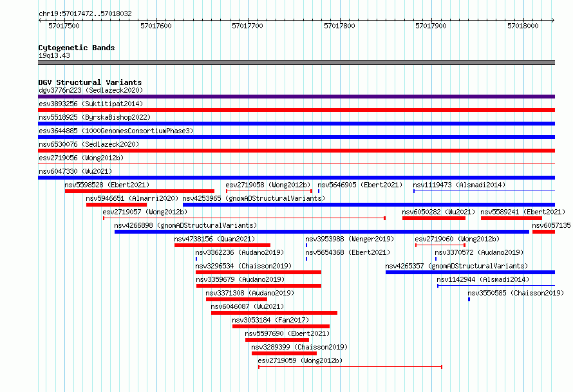Click the 57017600 ruler position label
Image resolution: width=573 pixels, height=392 pixels.
coord(156,26)
